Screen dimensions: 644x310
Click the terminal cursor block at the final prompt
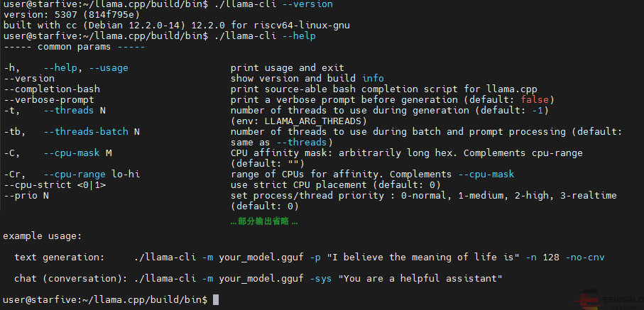(x=216, y=300)
